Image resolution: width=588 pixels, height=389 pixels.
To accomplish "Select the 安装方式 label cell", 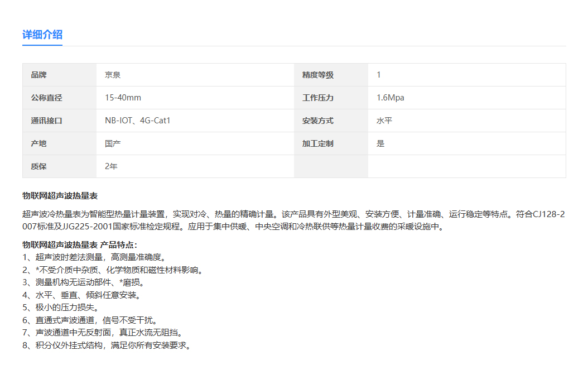I will [x=331, y=121].
